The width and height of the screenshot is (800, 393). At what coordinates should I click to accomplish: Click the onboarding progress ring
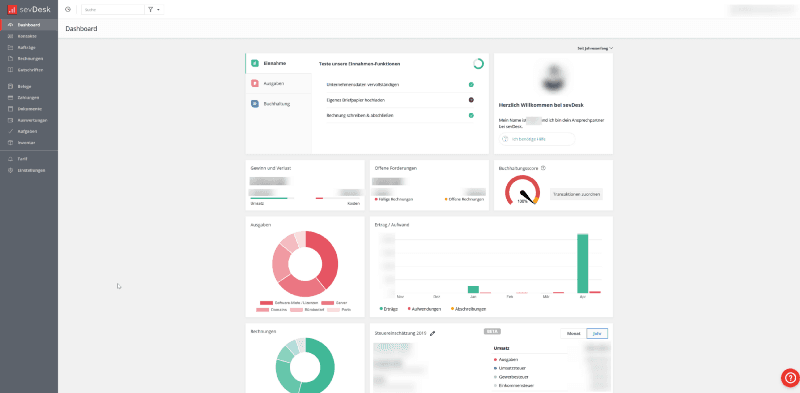click(x=478, y=64)
